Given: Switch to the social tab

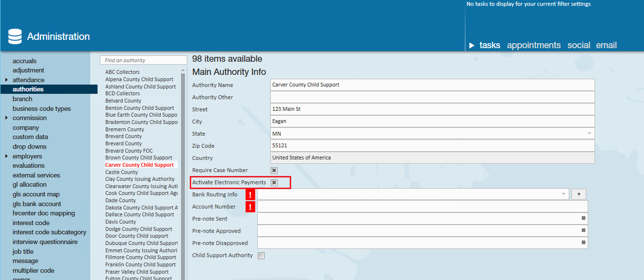Looking at the screenshot, I should [579, 45].
